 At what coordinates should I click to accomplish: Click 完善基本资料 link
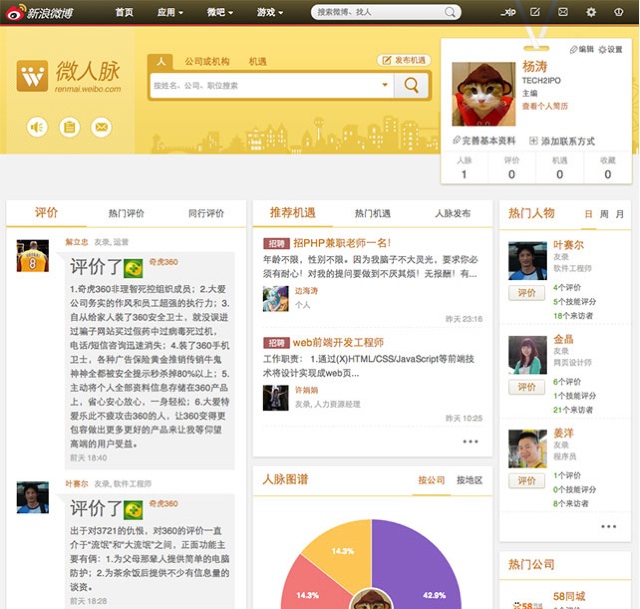point(484,141)
